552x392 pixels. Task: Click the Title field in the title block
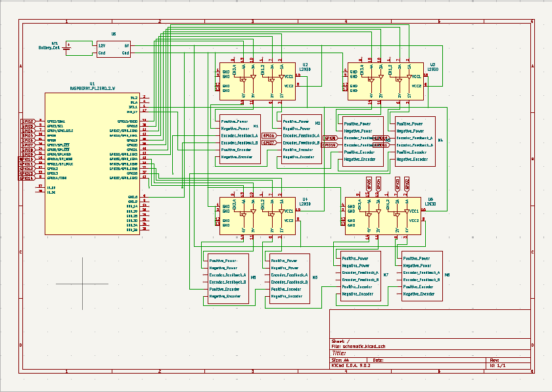click(338, 353)
